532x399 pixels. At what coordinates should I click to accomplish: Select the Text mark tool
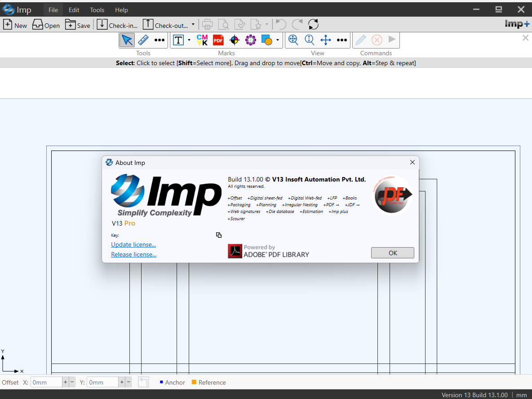178,40
